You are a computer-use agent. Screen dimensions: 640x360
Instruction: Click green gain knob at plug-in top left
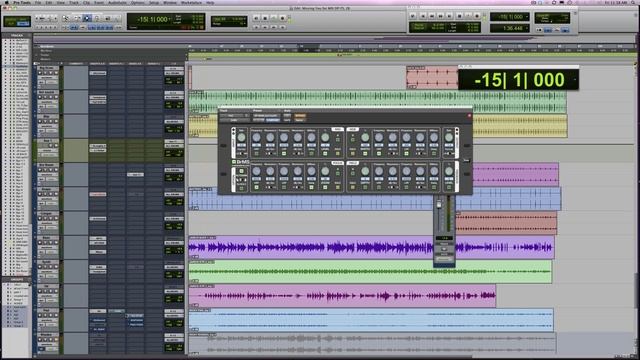pos(241,137)
